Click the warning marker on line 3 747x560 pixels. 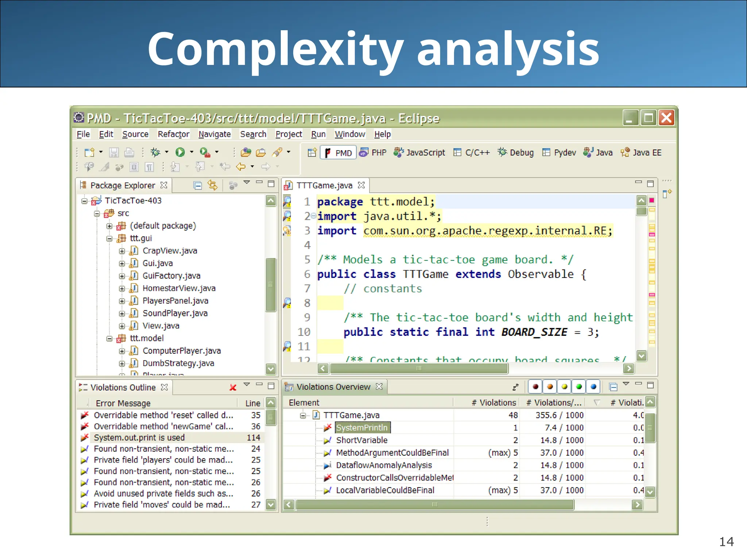[x=287, y=230]
